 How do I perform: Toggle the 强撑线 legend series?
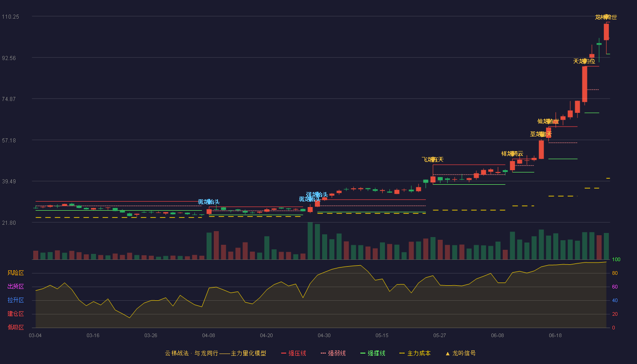[373, 353]
